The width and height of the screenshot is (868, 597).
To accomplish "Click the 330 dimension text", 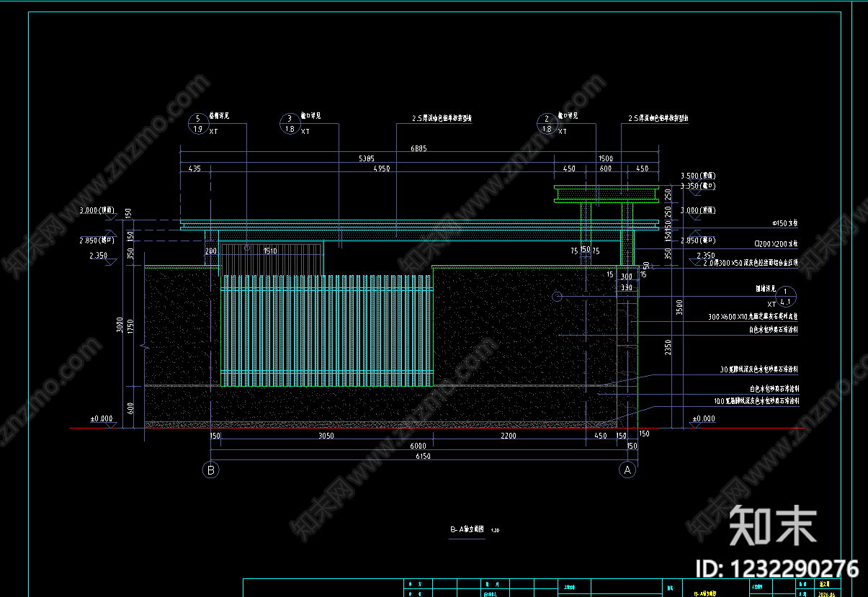I will point(626,287).
